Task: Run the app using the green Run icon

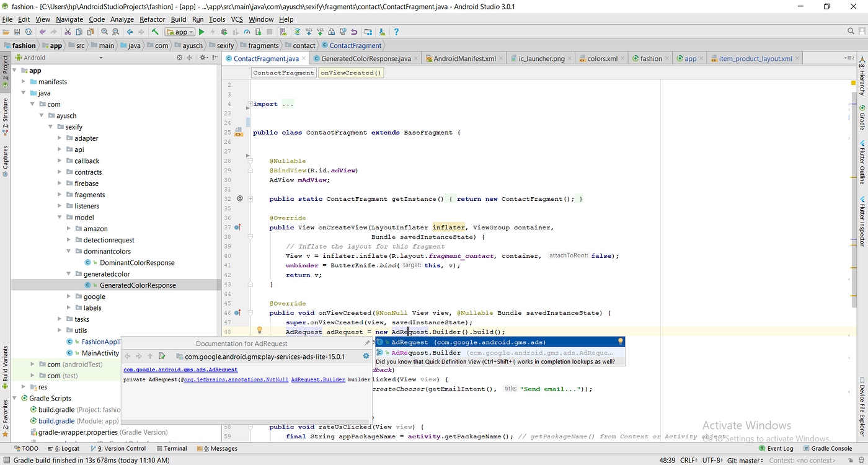Action: coord(201,32)
